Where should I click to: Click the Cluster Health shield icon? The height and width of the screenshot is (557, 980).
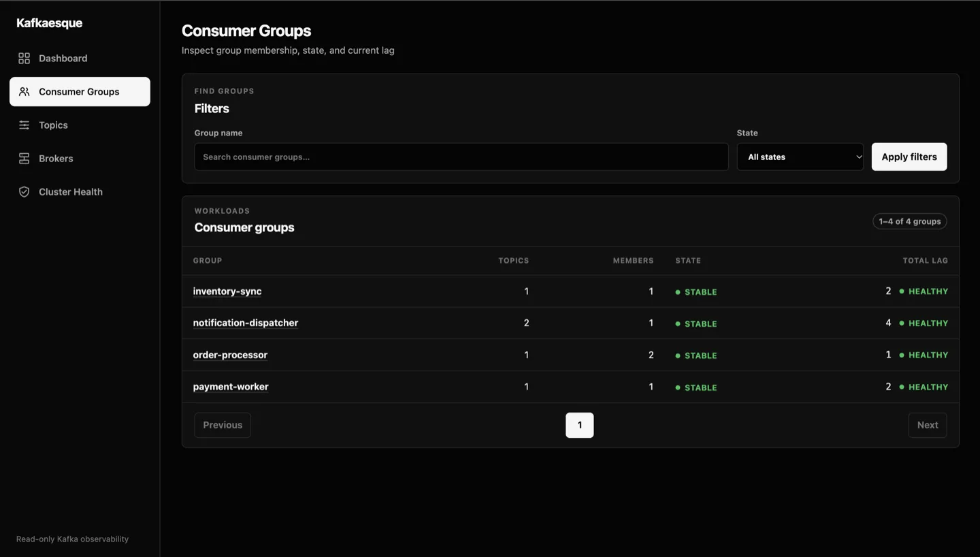coord(24,192)
